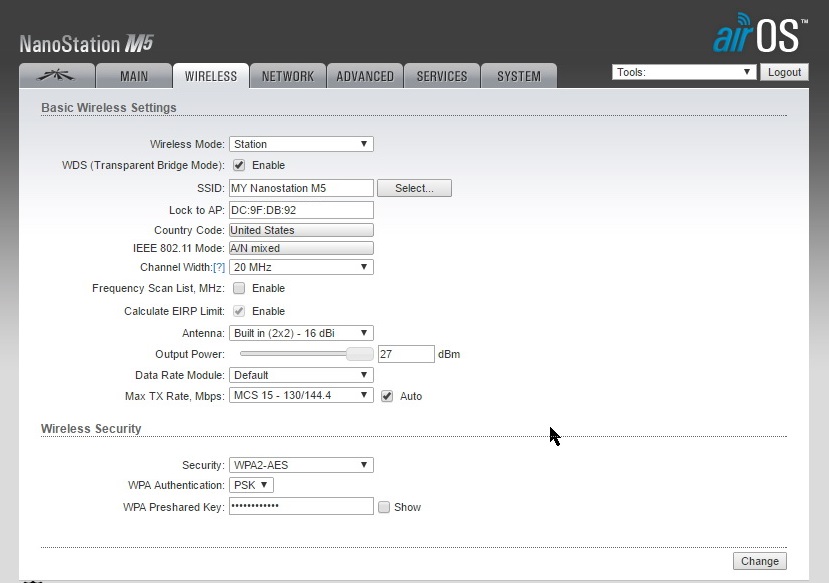
Task: Click the SSID input field
Action: (301, 188)
